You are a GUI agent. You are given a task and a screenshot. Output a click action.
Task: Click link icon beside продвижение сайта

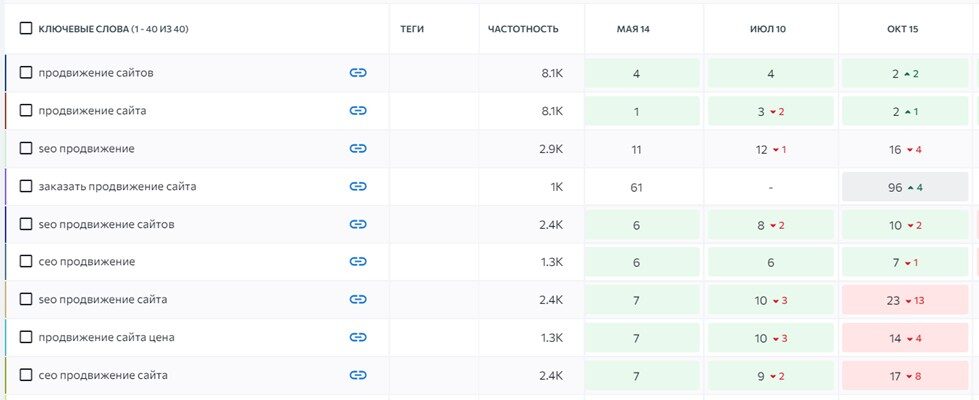(x=358, y=111)
